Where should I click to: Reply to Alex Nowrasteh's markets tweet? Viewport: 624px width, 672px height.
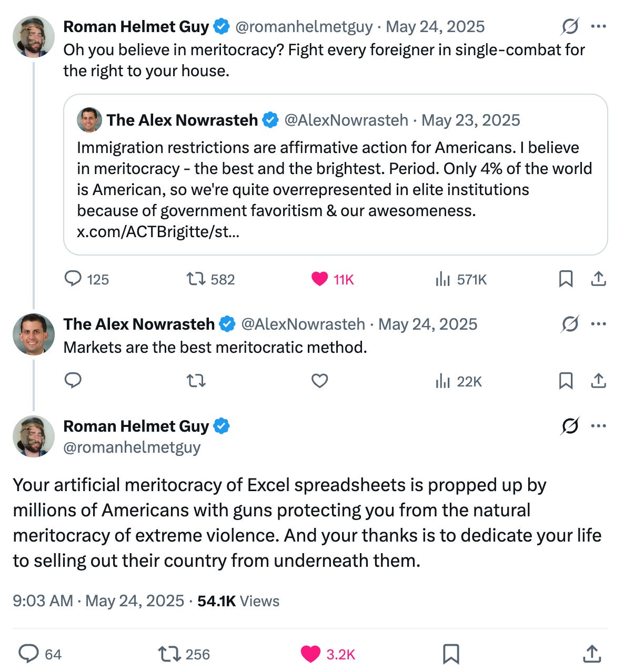(x=73, y=380)
